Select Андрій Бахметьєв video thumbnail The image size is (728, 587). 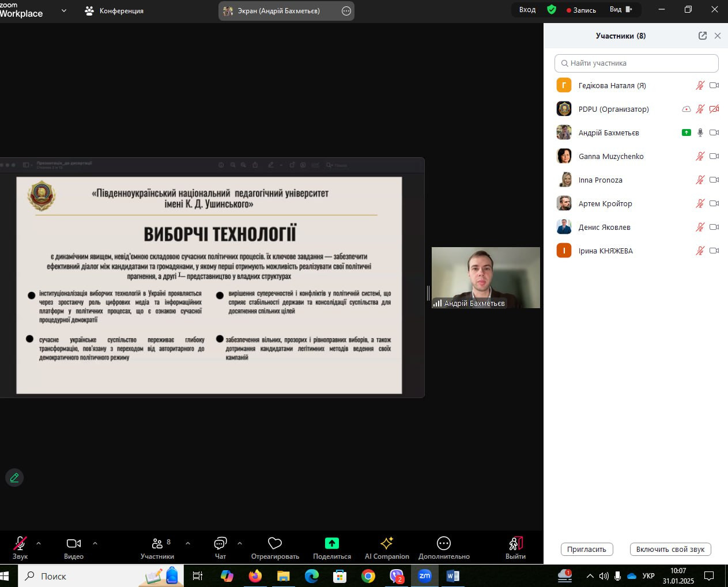click(x=486, y=278)
